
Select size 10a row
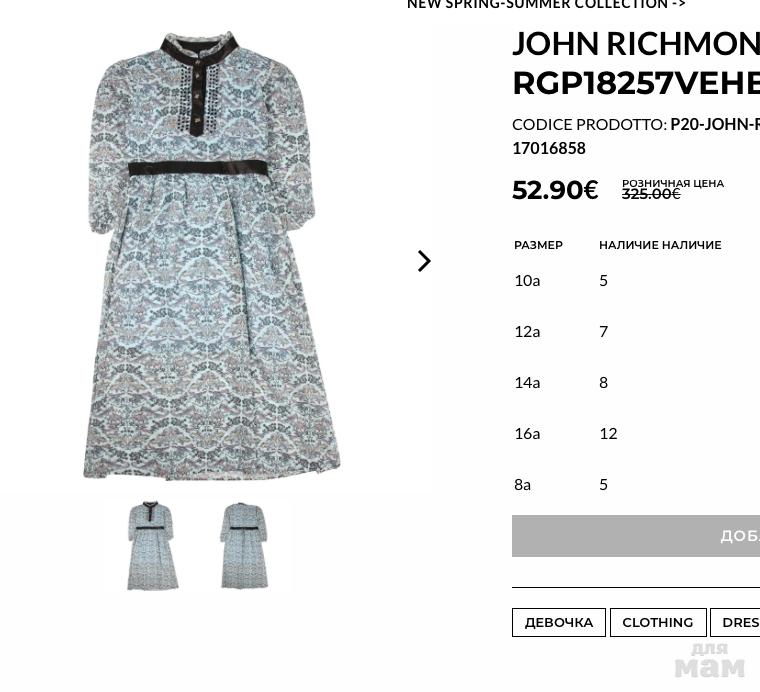pos(636,281)
